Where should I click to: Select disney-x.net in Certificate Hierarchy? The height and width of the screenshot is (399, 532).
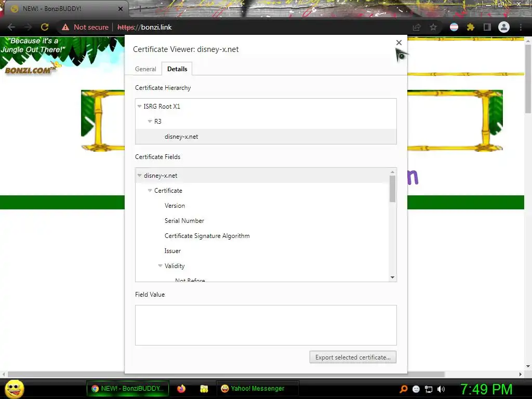click(265, 137)
